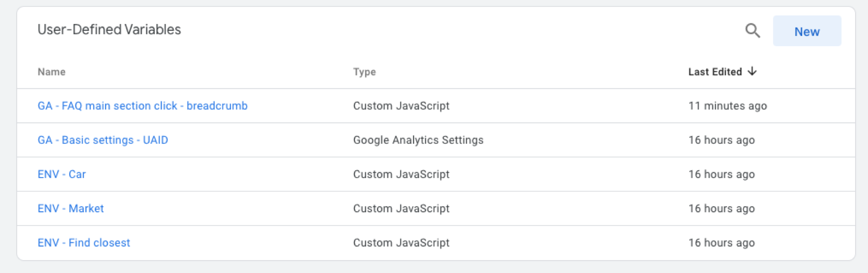Sort variables by Name column header
The image size is (868, 273).
click(x=52, y=72)
